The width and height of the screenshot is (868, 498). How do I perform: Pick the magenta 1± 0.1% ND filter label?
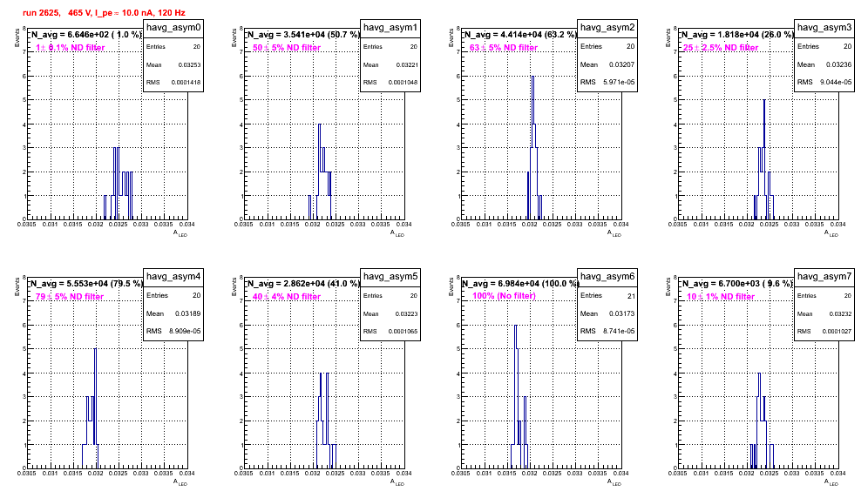tap(71, 48)
